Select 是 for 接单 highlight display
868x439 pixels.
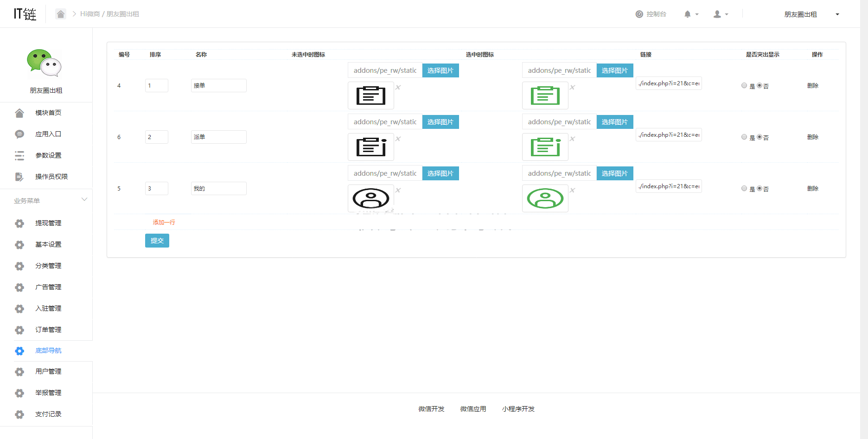pyautogui.click(x=744, y=85)
